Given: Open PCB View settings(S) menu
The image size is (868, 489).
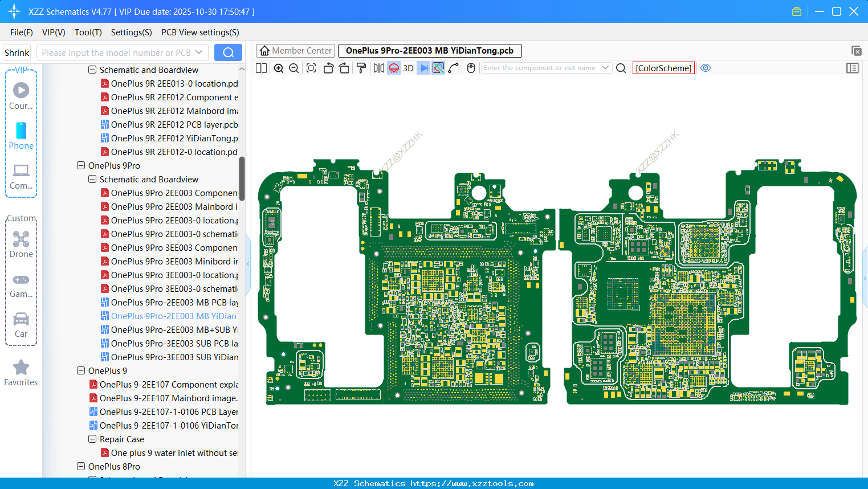Looking at the screenshot, I should [200, 32].
